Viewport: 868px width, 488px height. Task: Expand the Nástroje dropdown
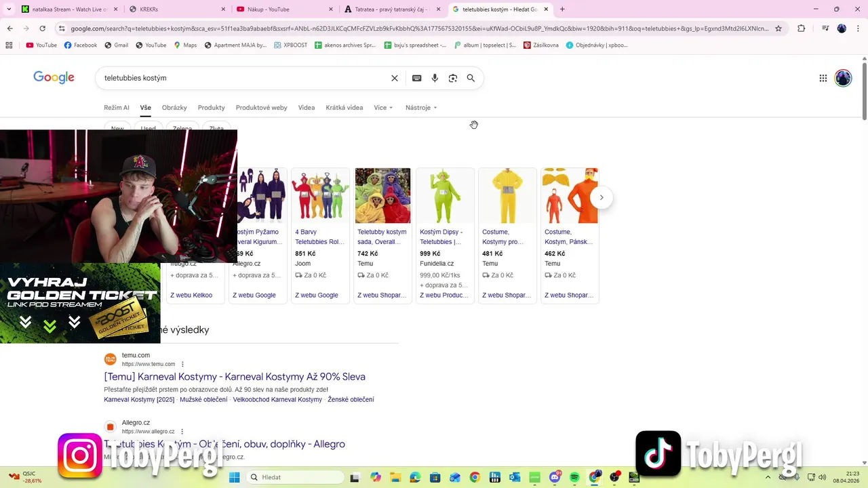[421, 108]
